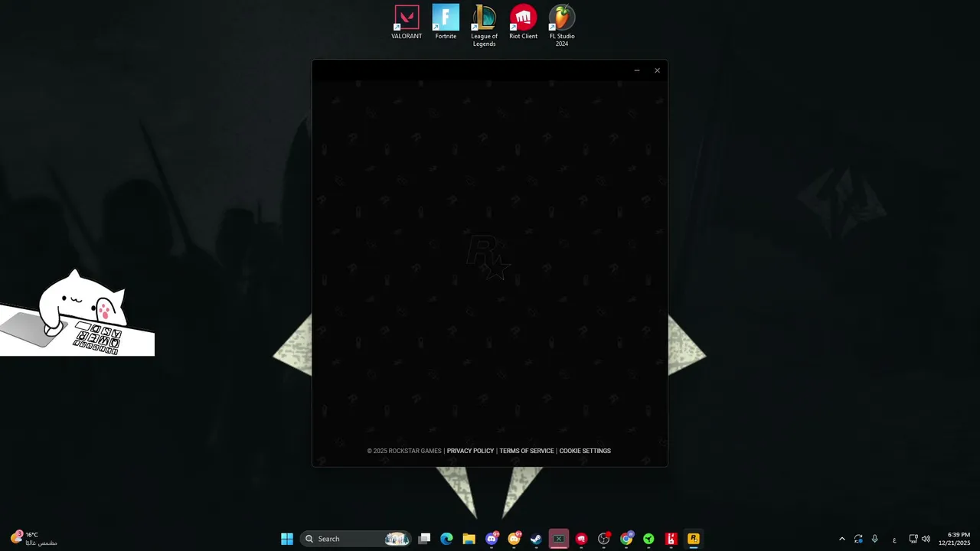Open the League of Legends shortcut
The height and width of the screenshot is (551, 980).
coord(484,26)
